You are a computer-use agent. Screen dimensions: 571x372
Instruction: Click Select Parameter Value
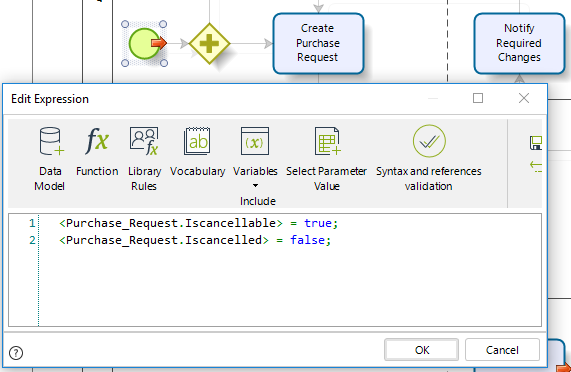326,159
